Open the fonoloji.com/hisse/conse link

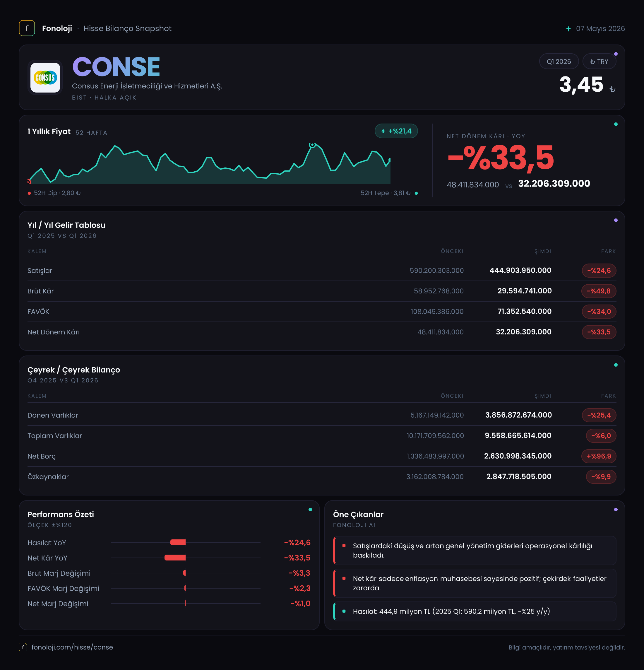[x=72, y=647]
